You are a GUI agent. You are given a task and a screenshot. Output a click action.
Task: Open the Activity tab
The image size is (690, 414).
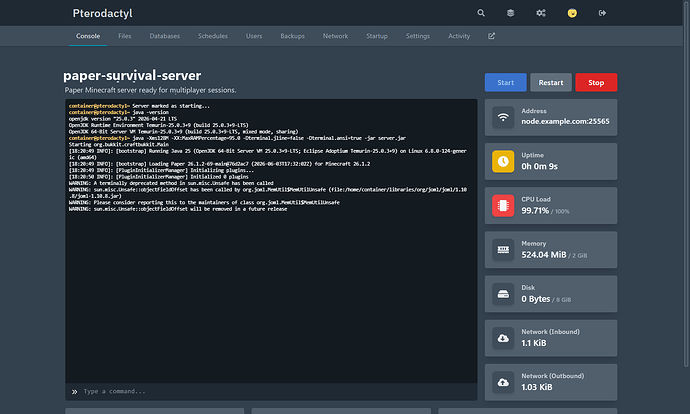459,36
